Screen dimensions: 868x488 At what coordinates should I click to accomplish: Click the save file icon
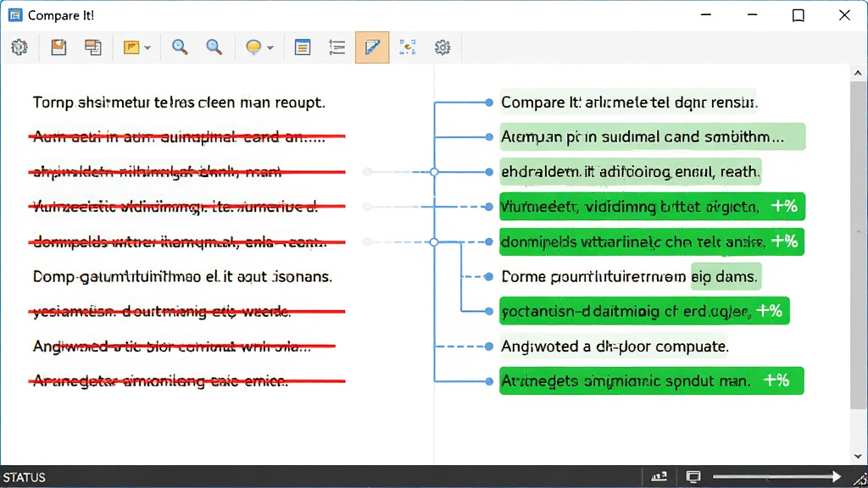point(58,47)
